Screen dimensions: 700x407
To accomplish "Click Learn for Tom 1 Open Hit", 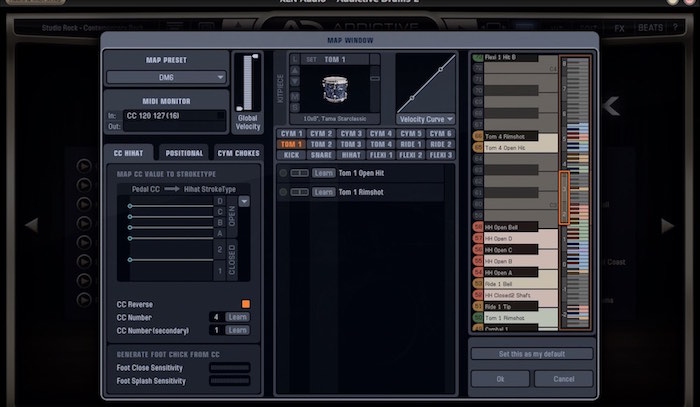I will [x=323, y=173].
